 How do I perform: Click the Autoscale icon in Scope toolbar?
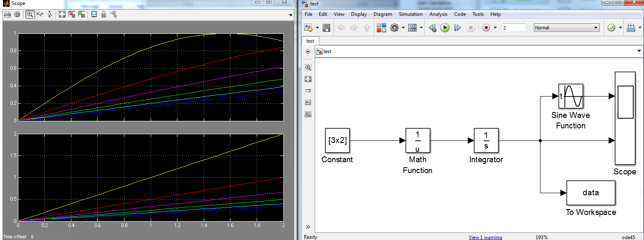[62, 14]
